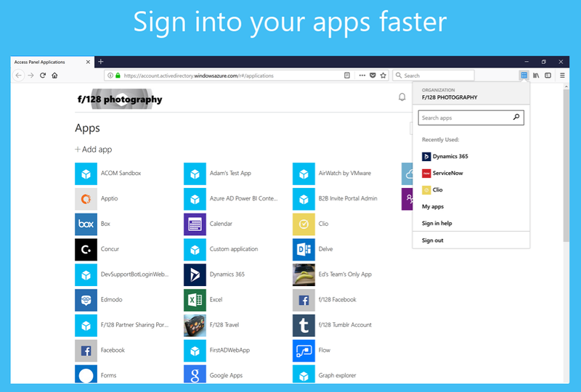The height and width of the screenshot is (392, 581).
Task: Click the My Apps extension toolbar icon
Action: (524, 75)
